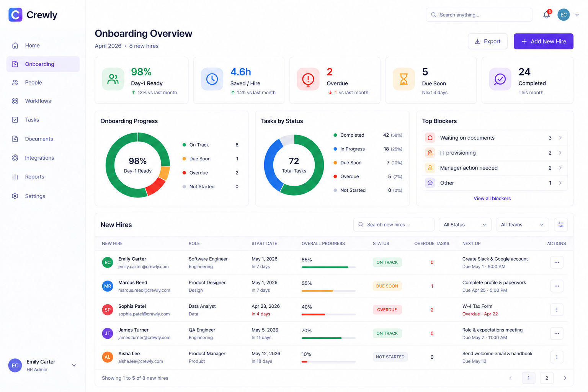Viewport: 588px width, 392px height.
Task: Go to next page arrow
Action: (x=565, y=378)
